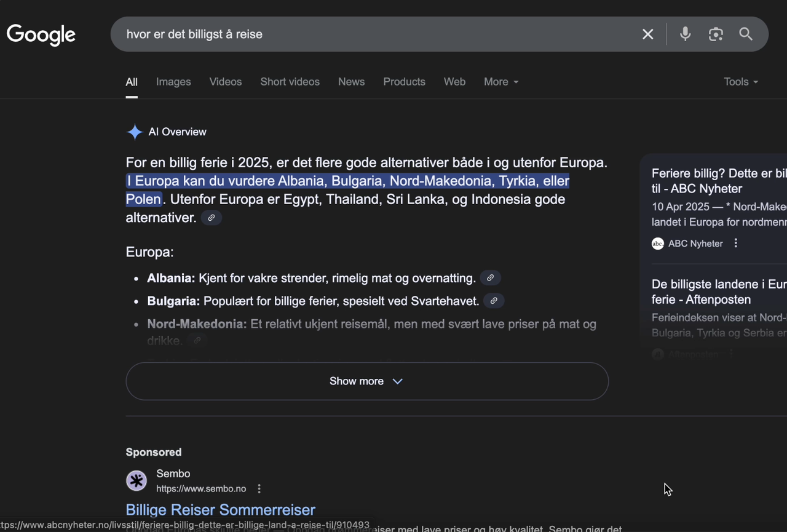This screenshot has height=532, width=787.
Task: Expand AI Overview with Show more
Action: (367, 381)
